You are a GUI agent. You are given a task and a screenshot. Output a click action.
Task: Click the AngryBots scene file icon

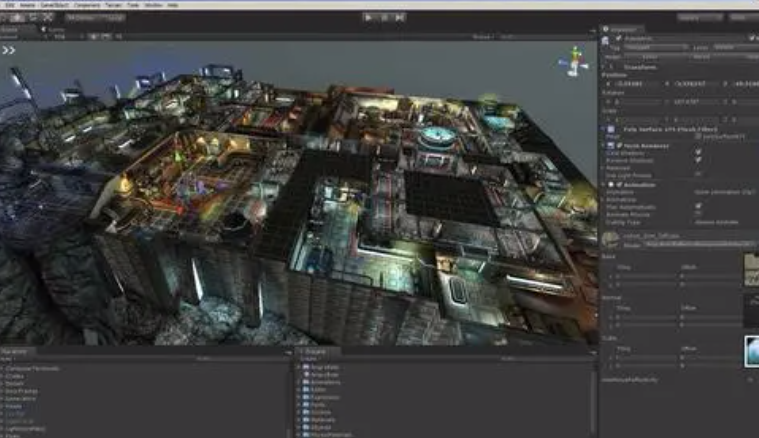pos(306,375)
